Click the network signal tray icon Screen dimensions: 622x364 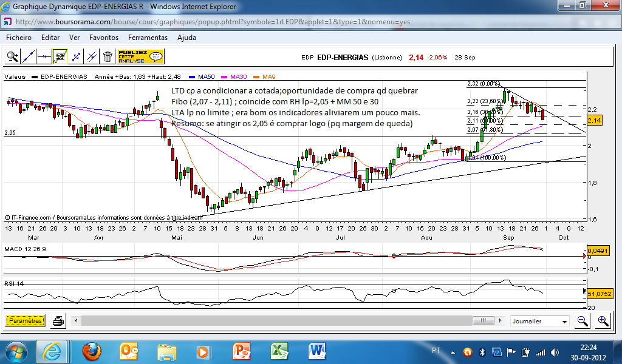(540, 352)
